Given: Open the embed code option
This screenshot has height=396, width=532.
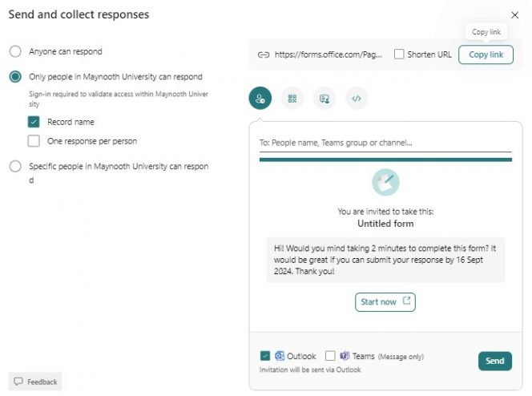Looking at the screenshot, I should click(x=357, y=99).
